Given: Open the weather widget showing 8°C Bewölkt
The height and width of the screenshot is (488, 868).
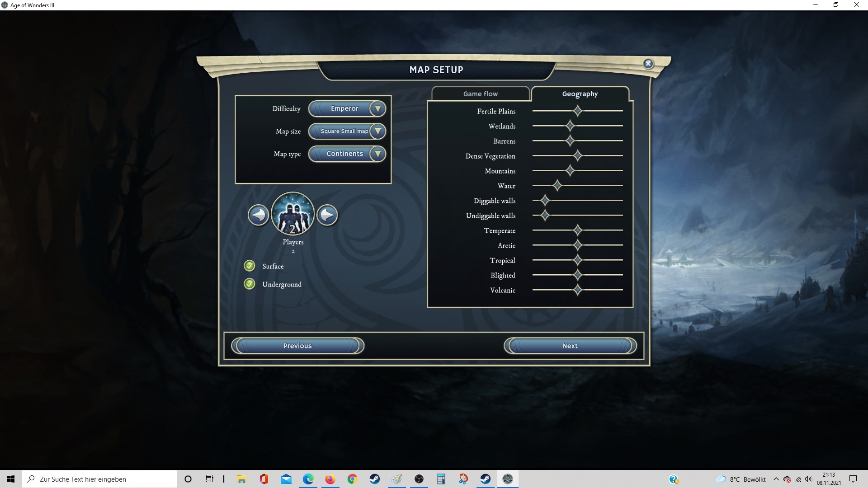Looking at the screenshot, I should [741, 479].
